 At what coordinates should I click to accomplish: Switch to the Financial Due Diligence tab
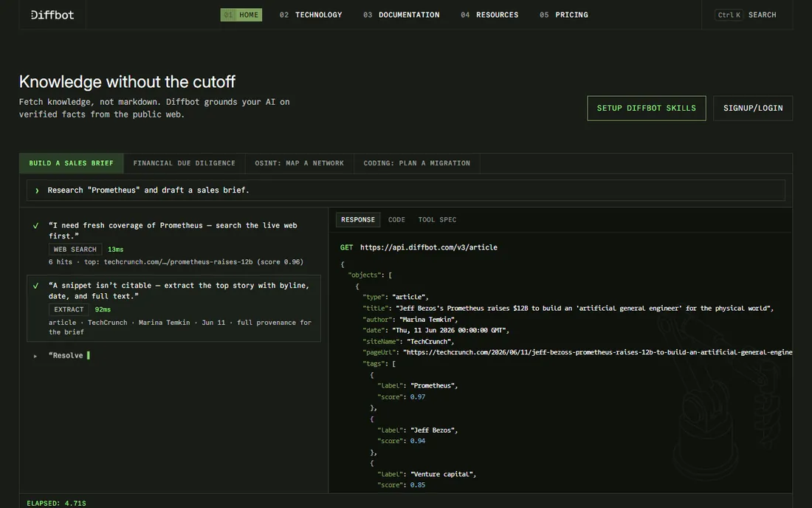point(185,163)
